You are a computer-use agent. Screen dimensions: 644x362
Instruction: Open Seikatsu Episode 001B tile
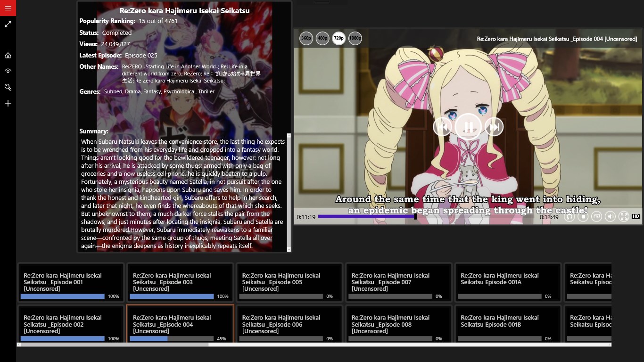(508, 324)
